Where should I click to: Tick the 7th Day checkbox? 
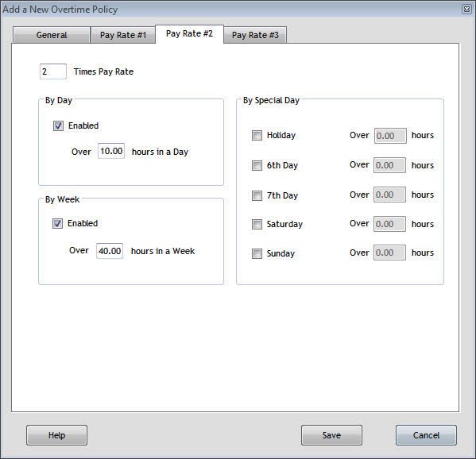click(x=257, y=195)
